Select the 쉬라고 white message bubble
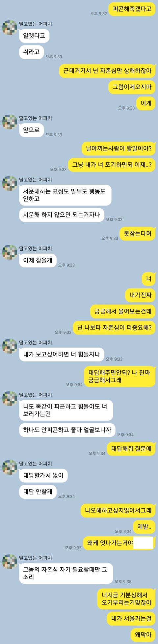This screenshot has height=644, width=158. tap(32, 52)
